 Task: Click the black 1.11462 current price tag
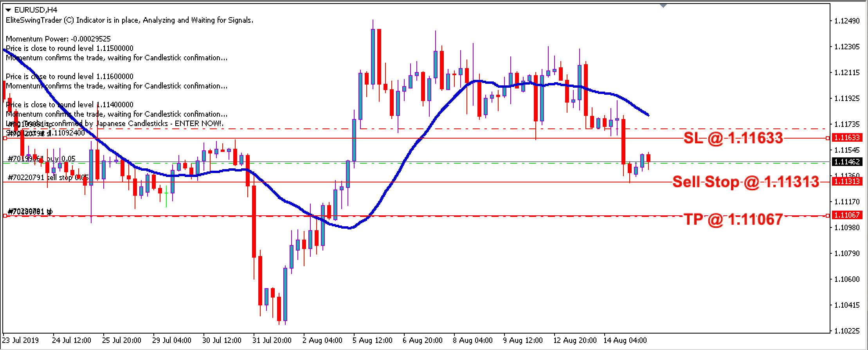[x=847, y=162]
